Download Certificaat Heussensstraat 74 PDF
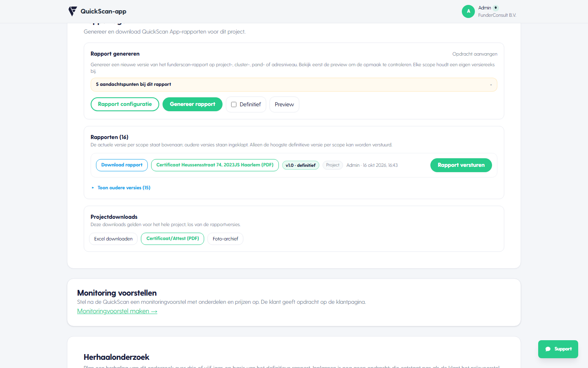This screenshot has height=368, width=588. 215,165
